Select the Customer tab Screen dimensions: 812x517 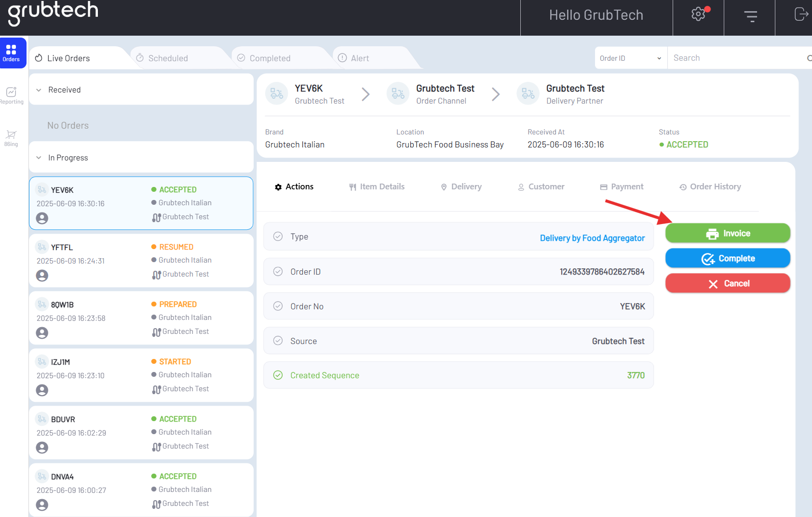pos(541,187)
